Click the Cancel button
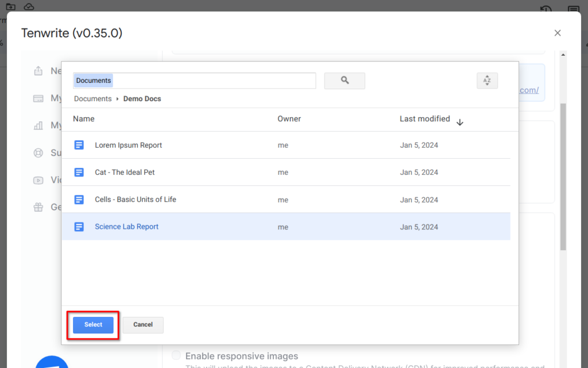 coord(142,324)
